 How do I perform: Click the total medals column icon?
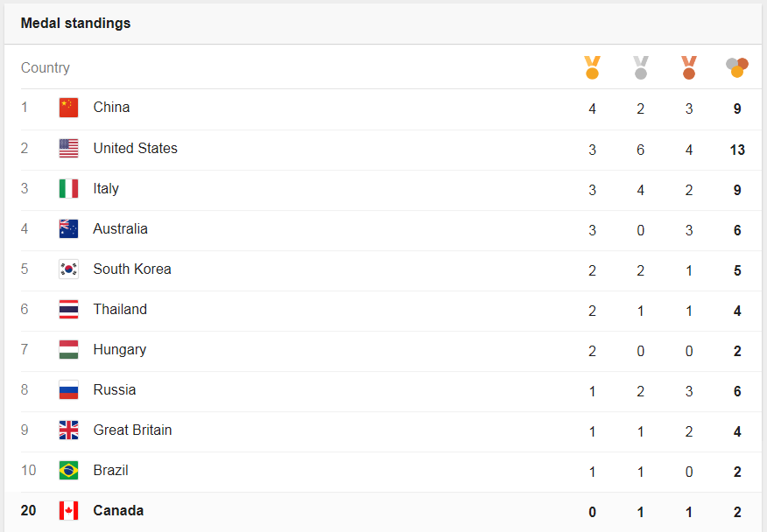click(x=737, y=67)
